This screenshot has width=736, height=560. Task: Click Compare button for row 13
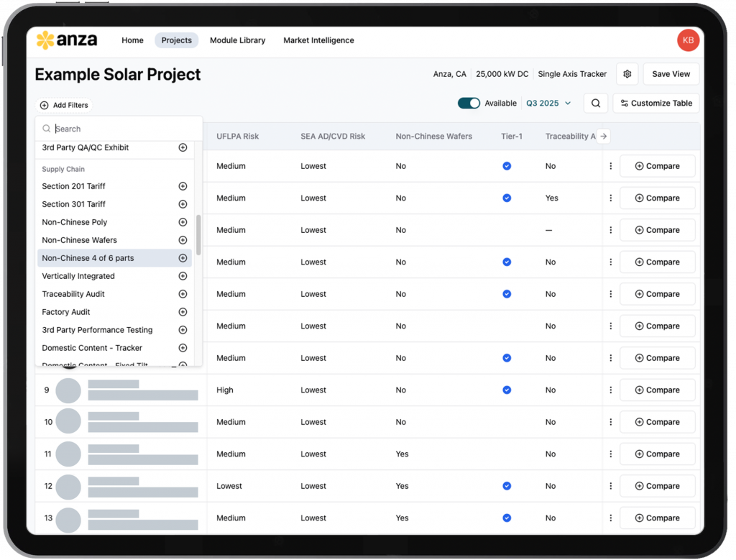pyautogui.click(x=657, y=518)
